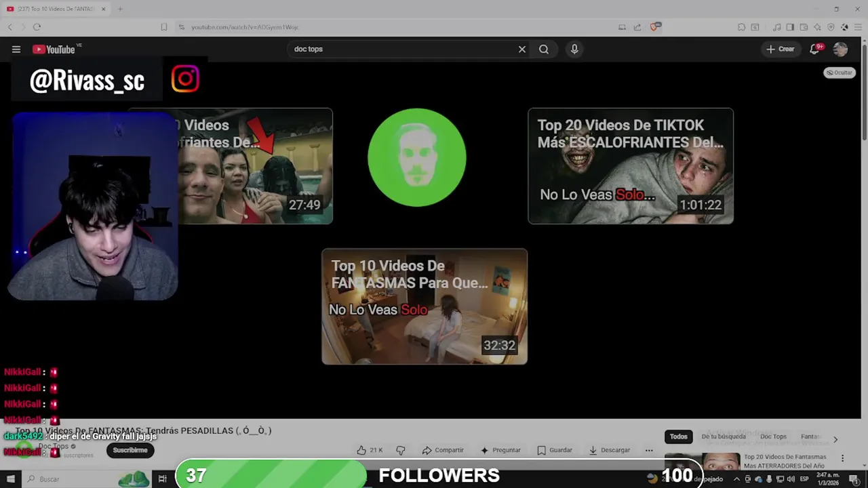868x488 pixels.
Task: Open the music note playlist icon
Action: point(777,27)
